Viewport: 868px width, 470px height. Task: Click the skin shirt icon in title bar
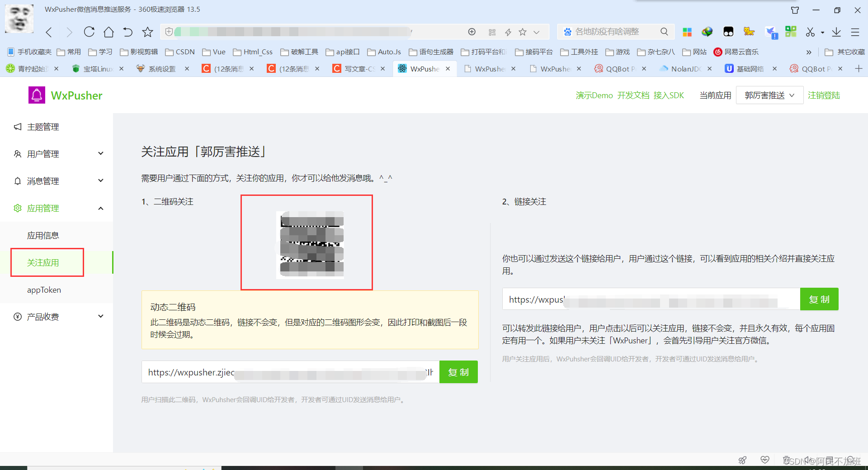click(x=795, y=10)
